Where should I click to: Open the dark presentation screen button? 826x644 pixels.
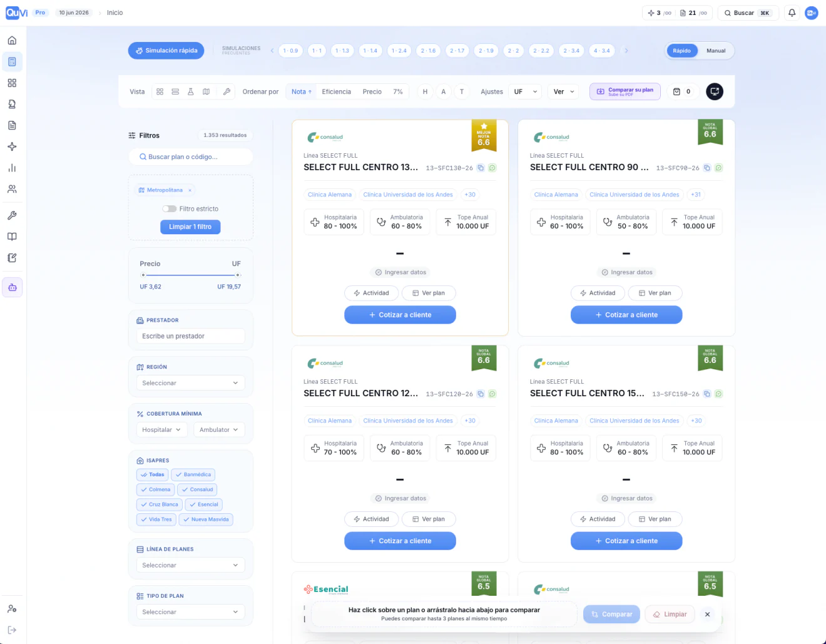point(715,91)
